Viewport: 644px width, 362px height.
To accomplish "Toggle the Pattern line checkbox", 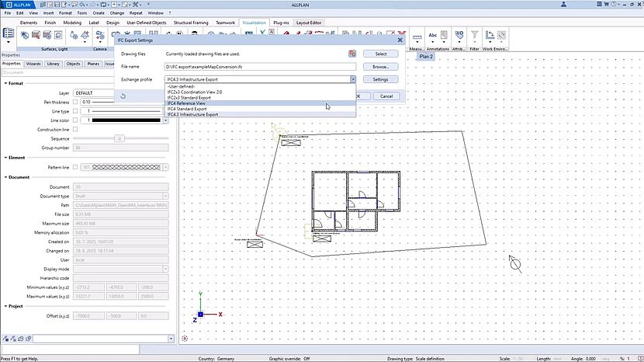I will [75, 167].
